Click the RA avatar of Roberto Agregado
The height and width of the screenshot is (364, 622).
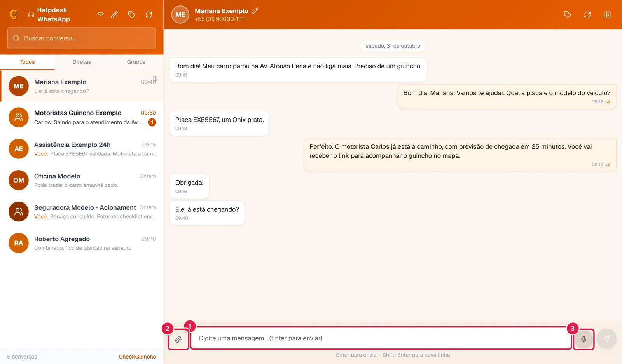(19, 243)
